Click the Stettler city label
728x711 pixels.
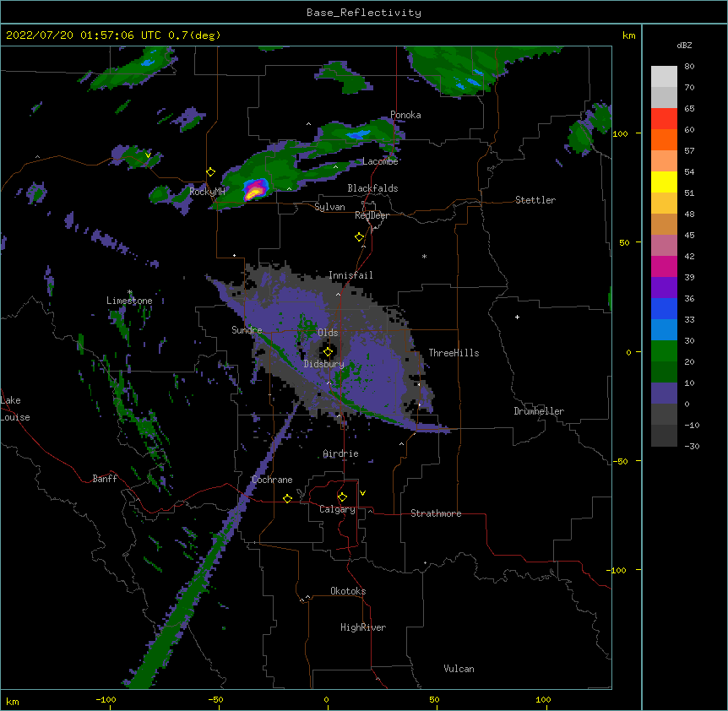[x=535, y=200]
